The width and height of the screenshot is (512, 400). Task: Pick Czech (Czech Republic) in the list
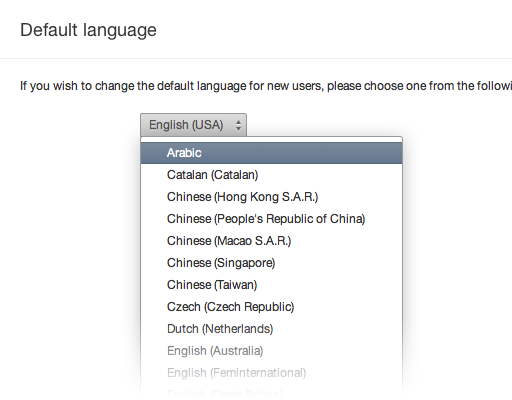(271, 307)
